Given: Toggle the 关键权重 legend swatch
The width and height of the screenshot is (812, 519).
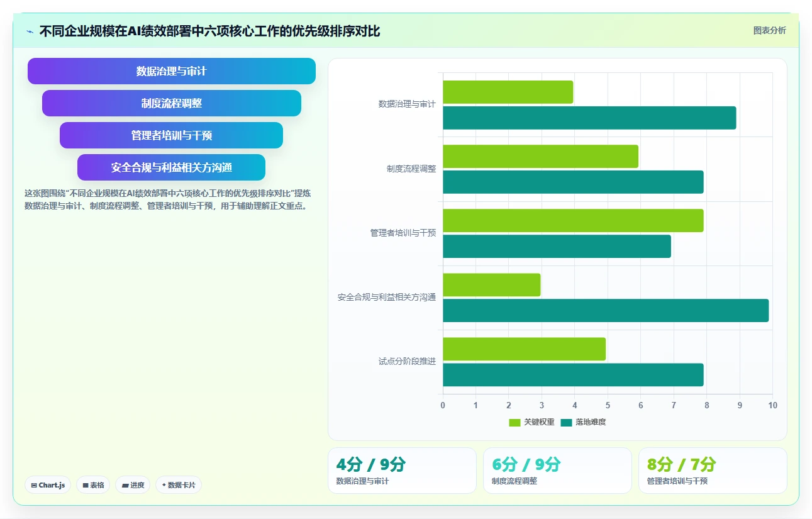Looking at the screenshot, I should click(x=514, y=423).
